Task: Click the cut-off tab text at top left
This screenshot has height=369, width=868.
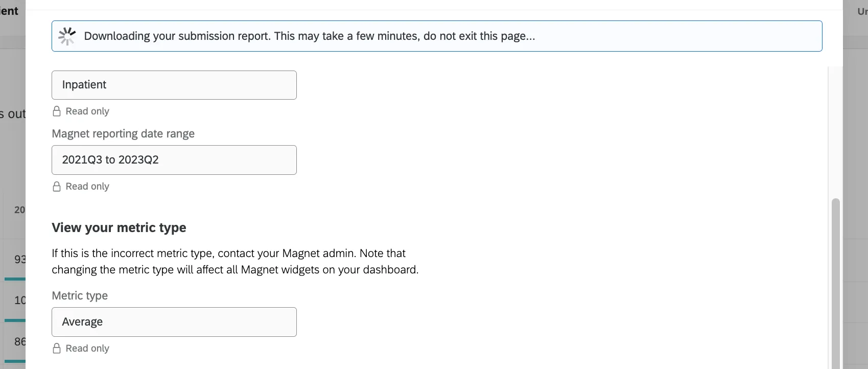Action: [x=9, y=11]
